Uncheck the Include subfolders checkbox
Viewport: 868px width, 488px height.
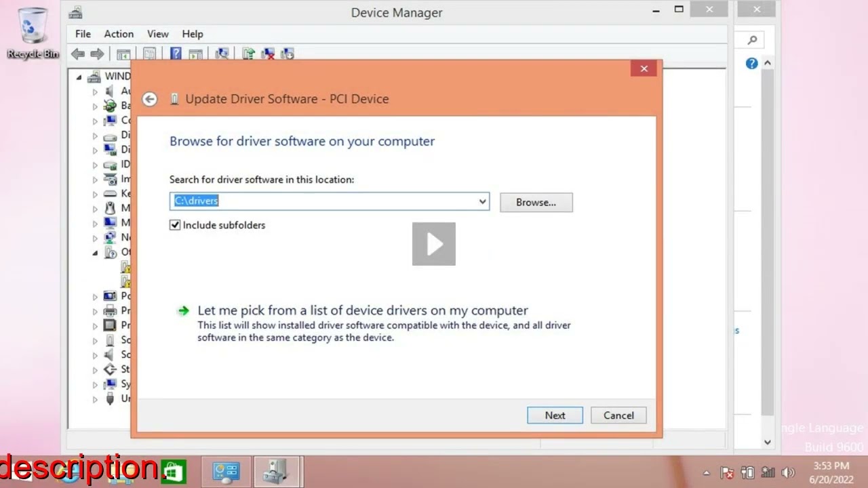[x=175, y=225]
